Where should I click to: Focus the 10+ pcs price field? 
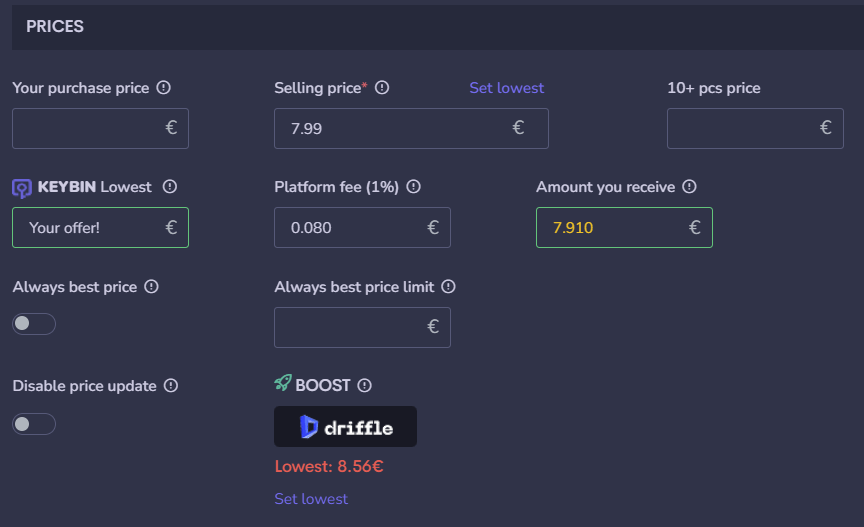pos(755,128)
